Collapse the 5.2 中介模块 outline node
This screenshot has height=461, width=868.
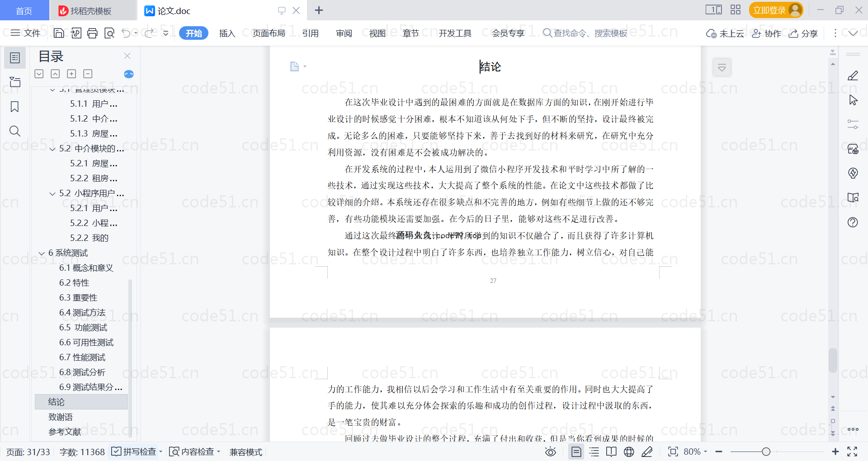(52, 149)
